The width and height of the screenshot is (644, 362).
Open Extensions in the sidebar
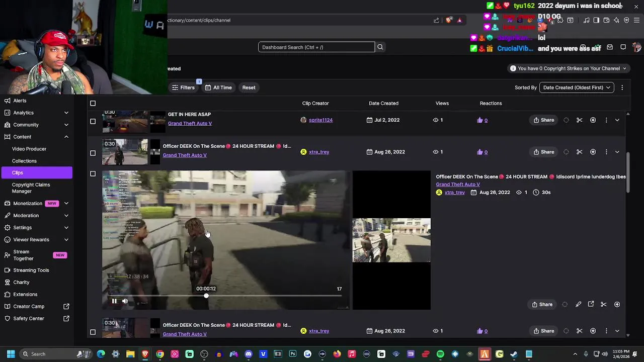[25, 294]
